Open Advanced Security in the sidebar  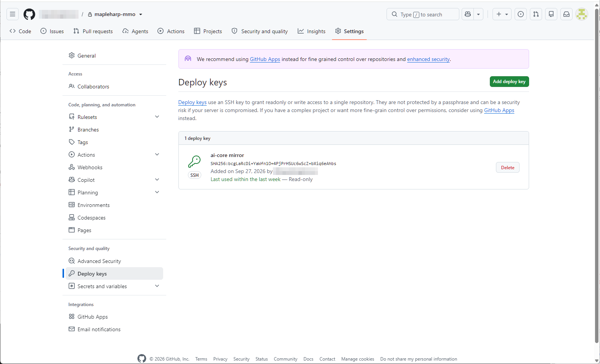coord(114,261)
